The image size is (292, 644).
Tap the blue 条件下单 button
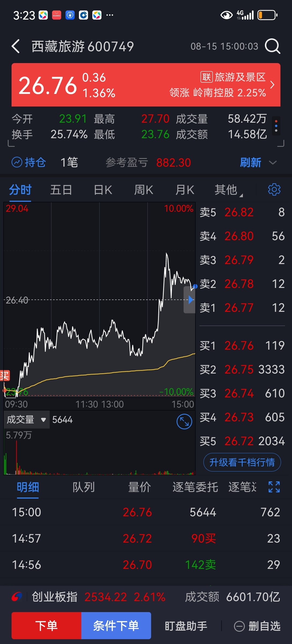[x=116, y=625]
